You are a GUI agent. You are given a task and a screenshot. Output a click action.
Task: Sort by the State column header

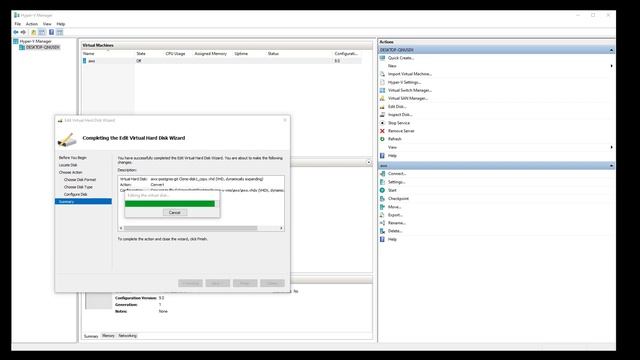pos(141,53)
